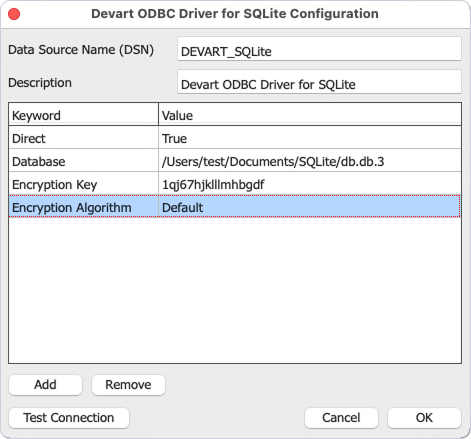The height and width of the screenshot is (439, 471).
Task: Click the Add button
Action: (45, 385)
